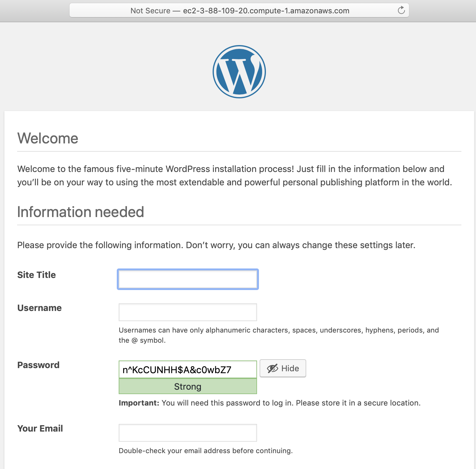Reload the page with the refresh icon
This screenshot has height=469, width=476.
[401, 10]
